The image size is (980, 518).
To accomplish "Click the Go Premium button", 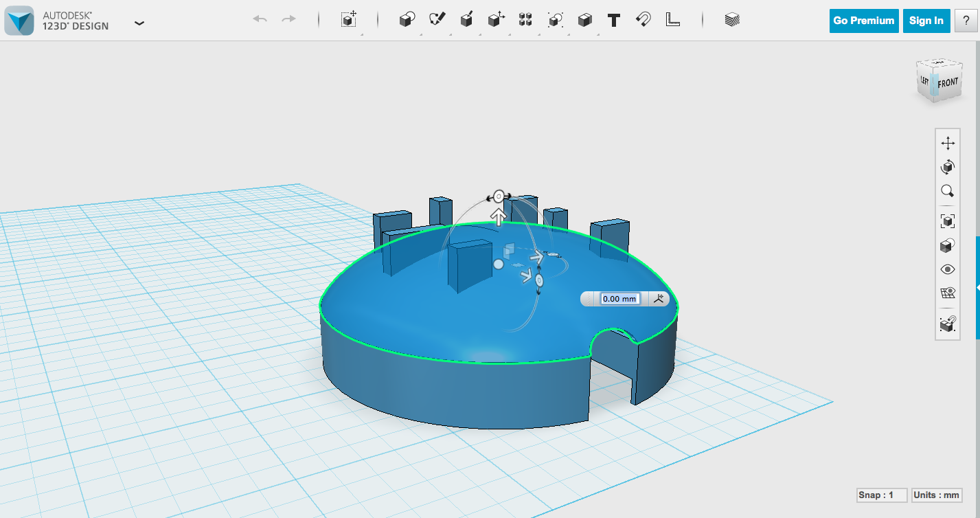I will coord(863,21).
